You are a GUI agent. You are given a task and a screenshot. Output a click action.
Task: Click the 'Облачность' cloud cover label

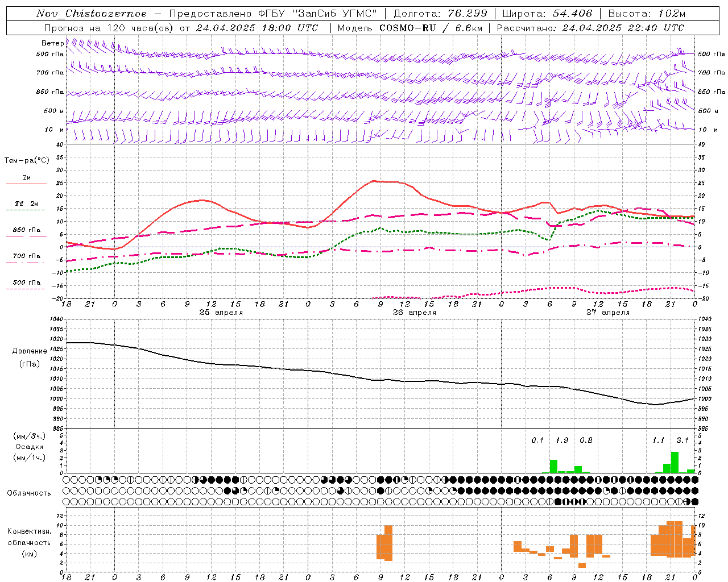tap(29, 493)
